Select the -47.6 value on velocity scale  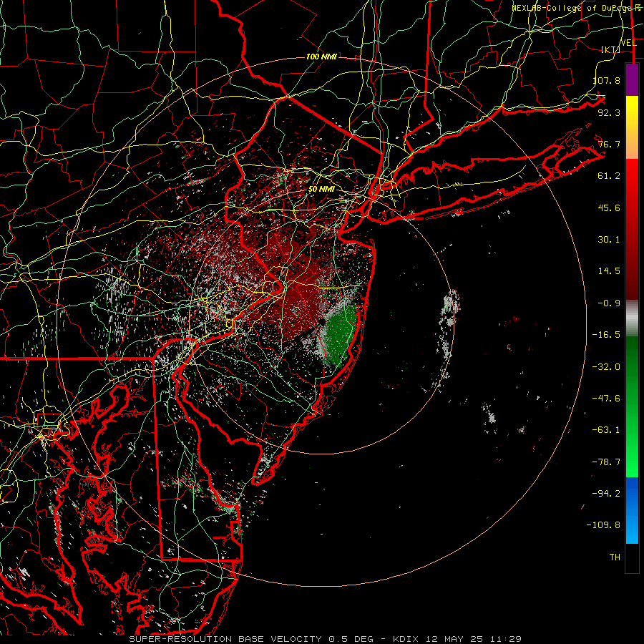point(606,399)
